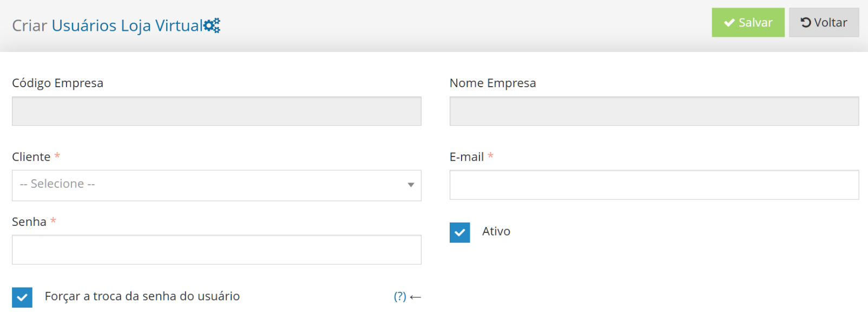Click the Código Empresa disabled field
Image resolution: width=868 pixels, height=319 pixels.
click(x=216, y=111)
